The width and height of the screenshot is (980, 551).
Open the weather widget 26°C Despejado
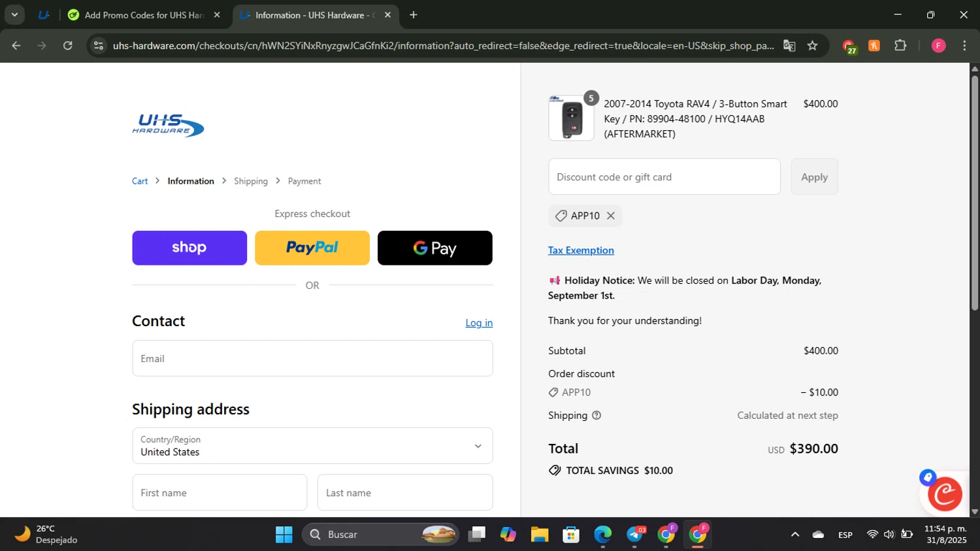(x=47, y=535)
